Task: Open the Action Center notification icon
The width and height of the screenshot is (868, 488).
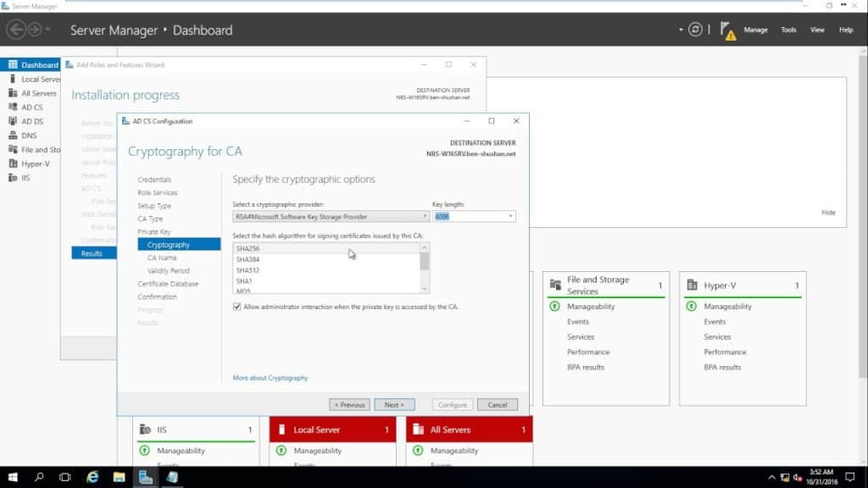Action: pyautogui.click(x=850, y=477)
